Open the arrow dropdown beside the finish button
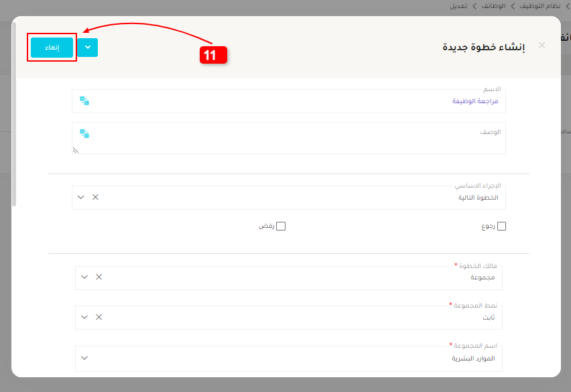Screen dimensions: 571x392 [x=88, y=48]
